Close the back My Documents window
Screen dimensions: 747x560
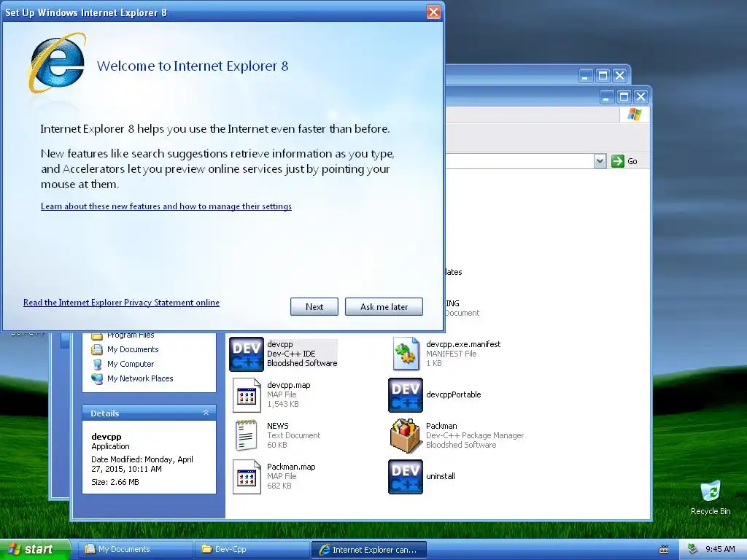(620, 75)
